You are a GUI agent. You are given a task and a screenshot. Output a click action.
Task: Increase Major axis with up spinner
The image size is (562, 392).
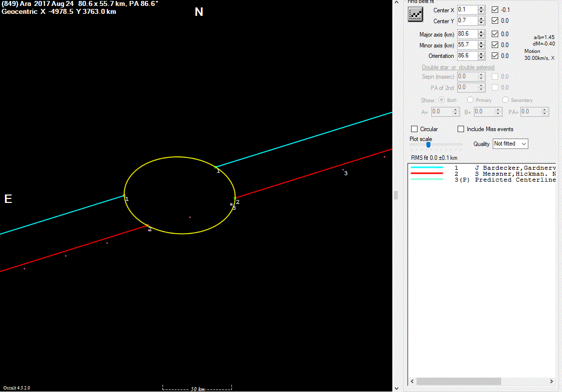(481, 32)
